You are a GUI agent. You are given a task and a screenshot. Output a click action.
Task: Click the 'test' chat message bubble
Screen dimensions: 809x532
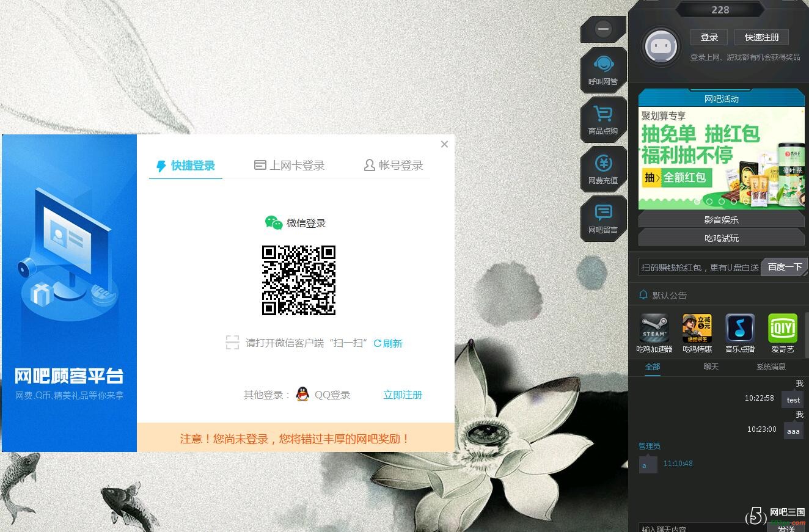(793, 399)
